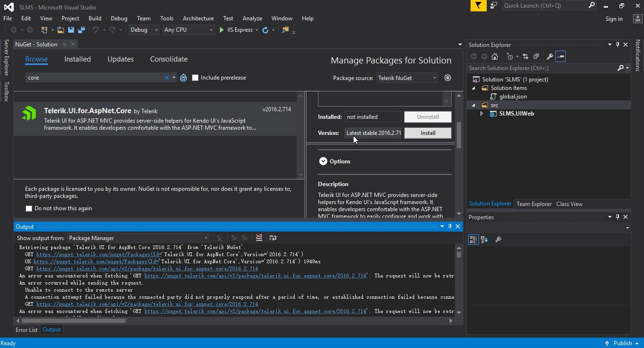Refresh the NuGet package search results
Viewport: 644px width, 348px height.
point(184,78)
